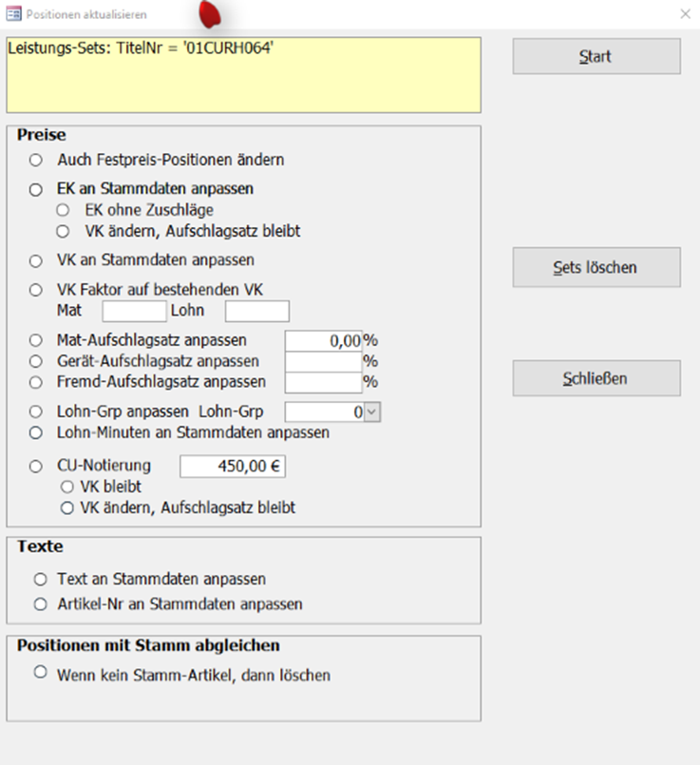
Task: Enable 'EK an Stammdaten anpassen' option
Action: click(37, 189)
